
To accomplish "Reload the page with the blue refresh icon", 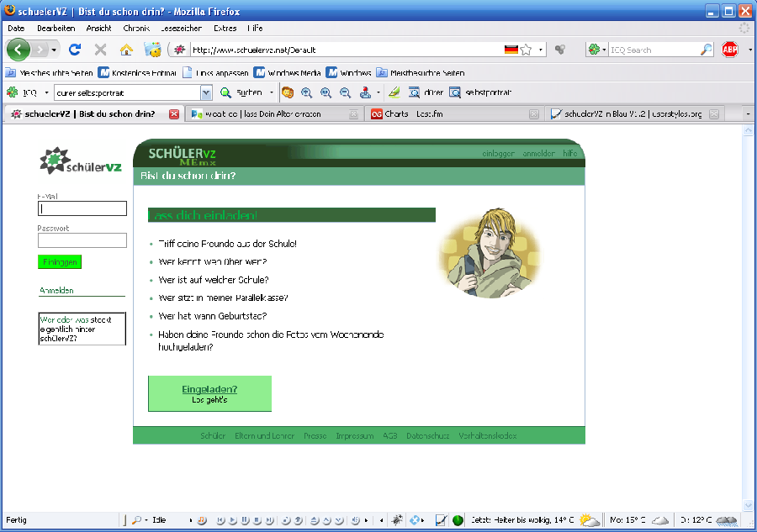I will [75, 50].
